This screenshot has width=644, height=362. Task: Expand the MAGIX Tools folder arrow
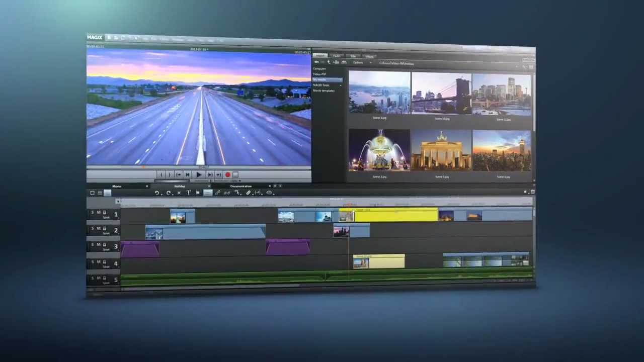pos(340,85)
